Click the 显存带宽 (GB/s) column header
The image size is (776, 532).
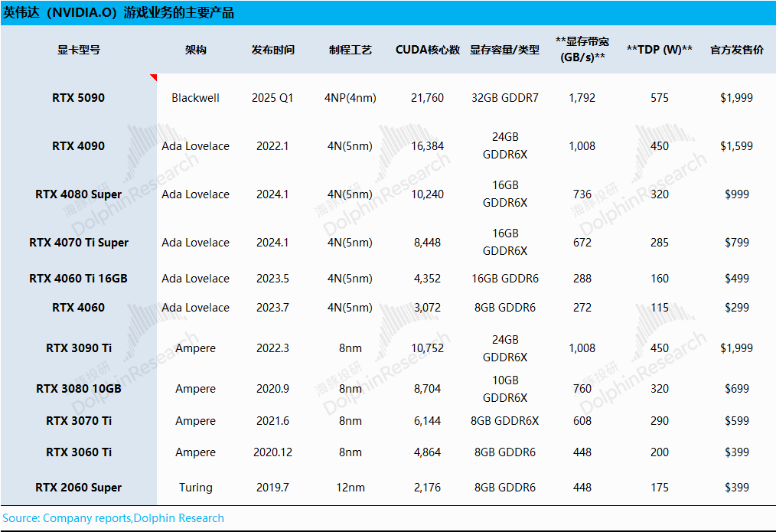582,50
